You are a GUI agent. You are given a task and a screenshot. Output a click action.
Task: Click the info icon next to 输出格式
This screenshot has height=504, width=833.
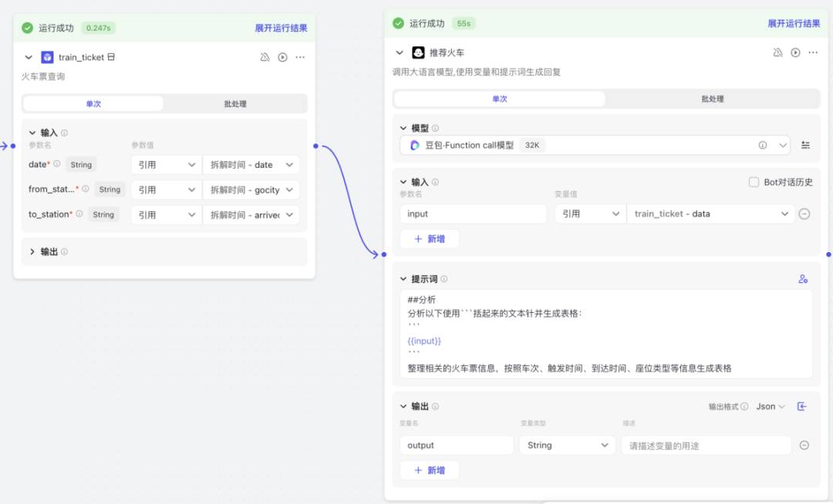coord(744,406)
